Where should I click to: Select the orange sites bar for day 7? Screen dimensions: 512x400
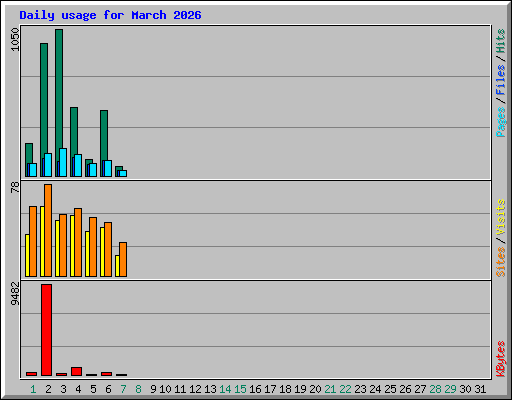pyautogui.click(x=123, y=259)
